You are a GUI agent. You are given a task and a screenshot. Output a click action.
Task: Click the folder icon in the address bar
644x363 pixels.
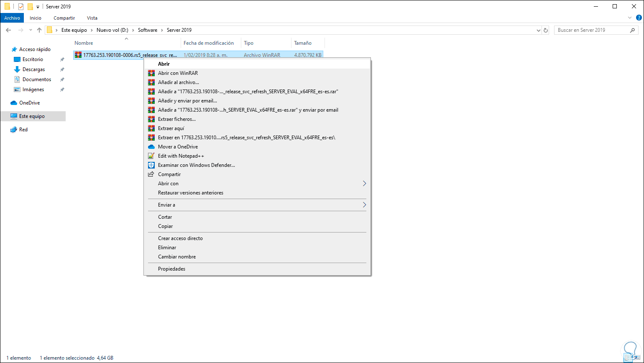50,30
